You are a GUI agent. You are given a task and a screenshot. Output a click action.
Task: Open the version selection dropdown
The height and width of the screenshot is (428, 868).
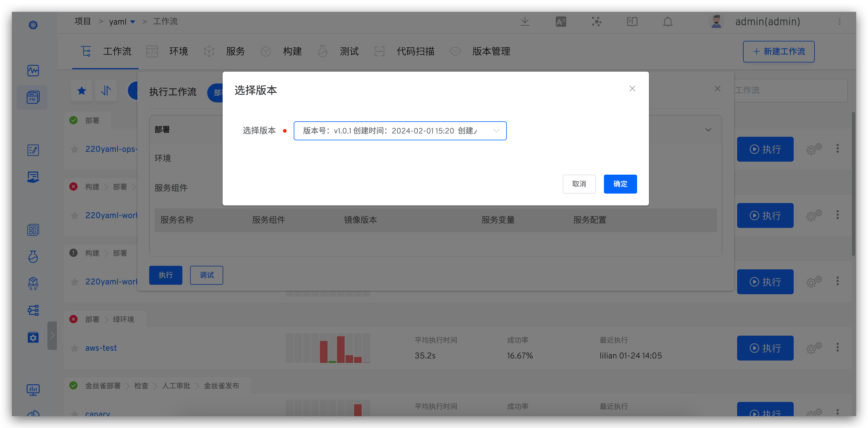point(400,131)
